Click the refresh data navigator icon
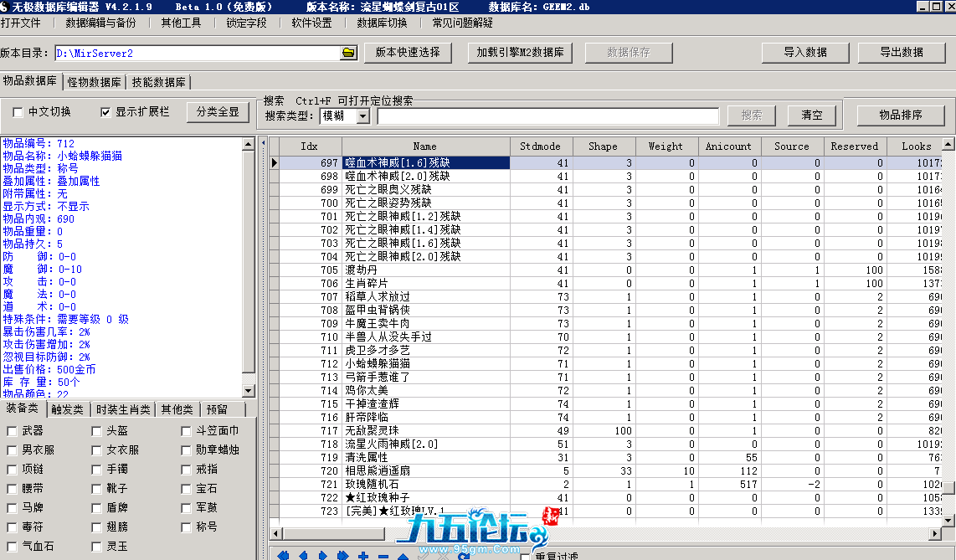Image resolution: width=956 pixels, height=560 pixels. click(x=463, y=555)
